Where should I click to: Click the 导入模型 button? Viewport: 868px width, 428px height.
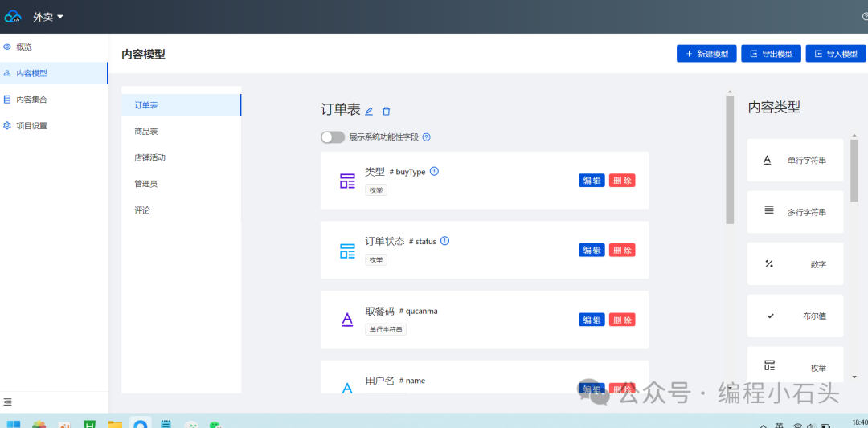click(x=836, y=54)
